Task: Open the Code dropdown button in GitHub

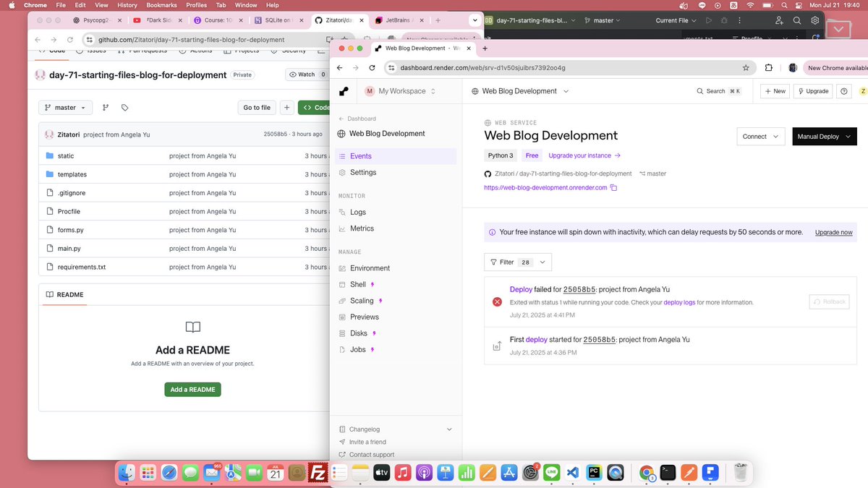Action: (314, 108)
